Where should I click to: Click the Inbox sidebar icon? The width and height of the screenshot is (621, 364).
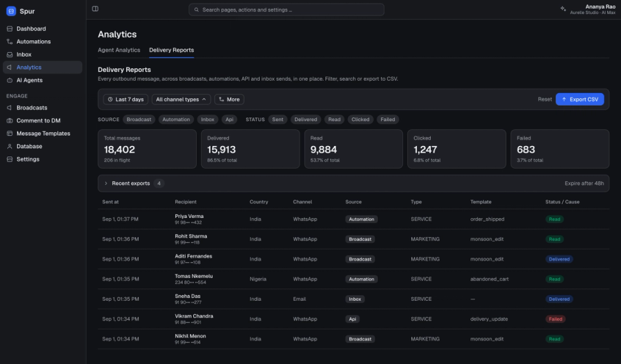[10, 54]
